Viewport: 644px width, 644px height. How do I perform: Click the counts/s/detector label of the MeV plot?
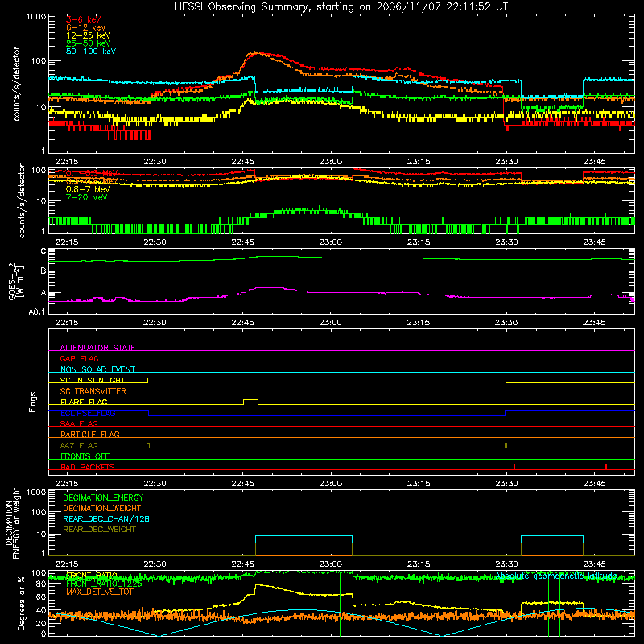point(22,200)
